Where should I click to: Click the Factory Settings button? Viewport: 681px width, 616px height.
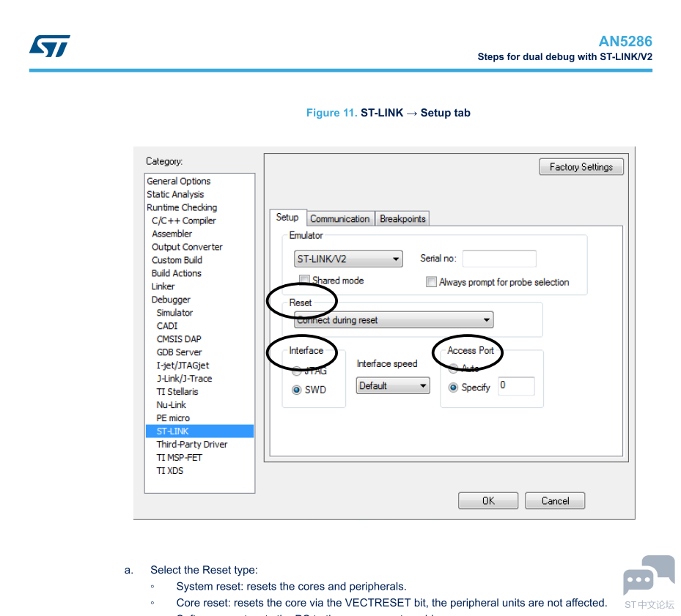click(x=581, y=167)
